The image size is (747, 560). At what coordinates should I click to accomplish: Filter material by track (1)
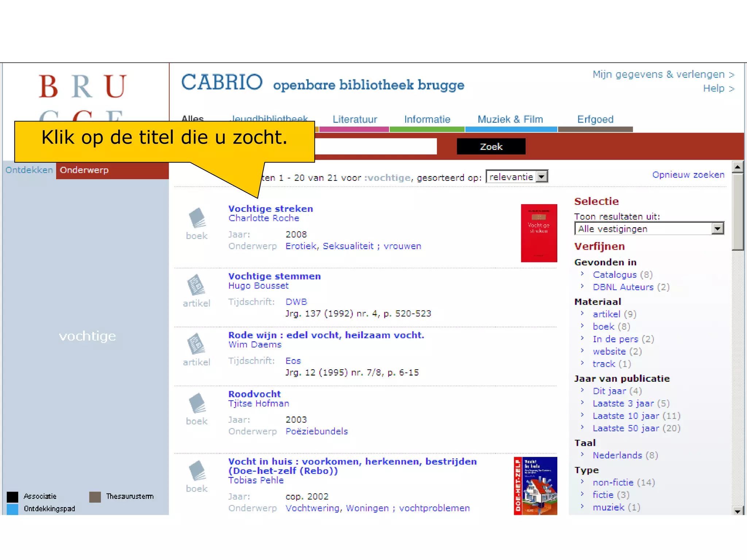[612, 364]
